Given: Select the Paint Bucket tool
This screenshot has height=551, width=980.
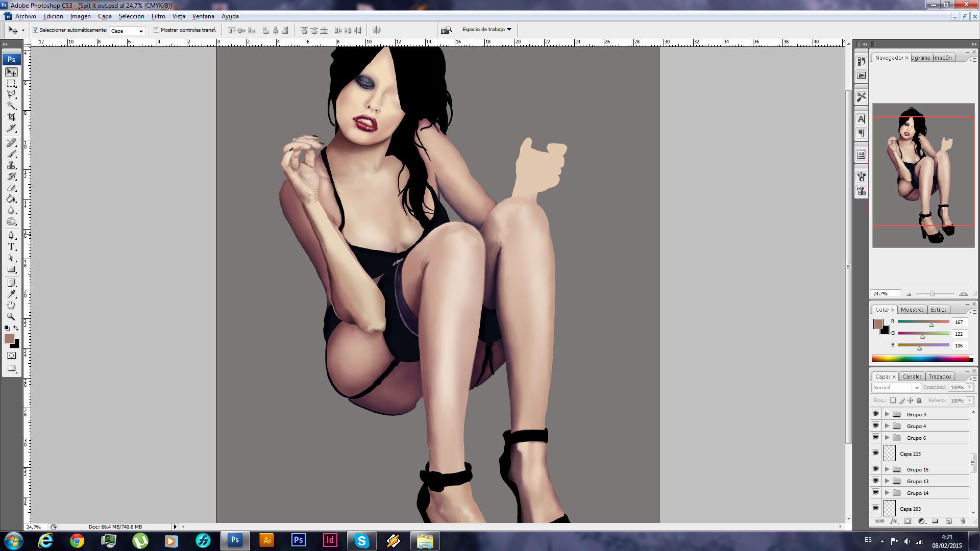Looking at the screenshot, I should 11,199.
